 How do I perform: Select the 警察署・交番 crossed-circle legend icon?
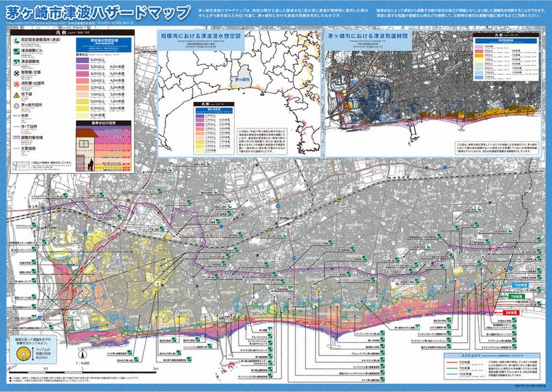click(x=17, y=73)
